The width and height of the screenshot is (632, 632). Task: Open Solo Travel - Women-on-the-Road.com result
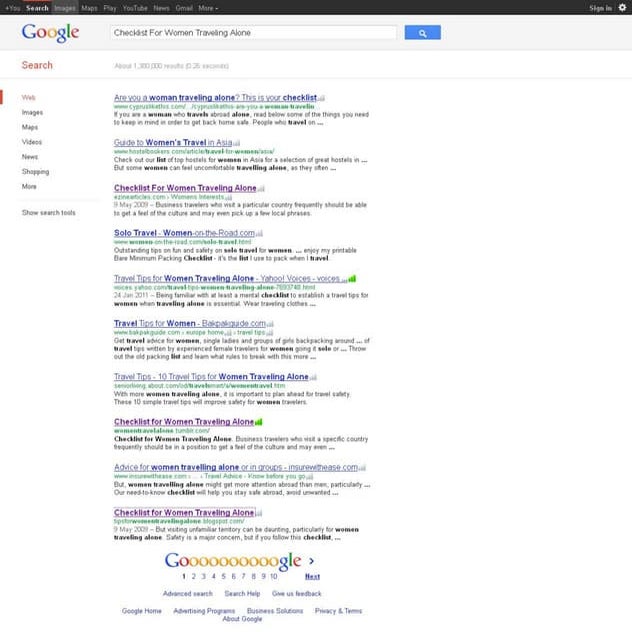pyautogui.click(x=184, y=233)
